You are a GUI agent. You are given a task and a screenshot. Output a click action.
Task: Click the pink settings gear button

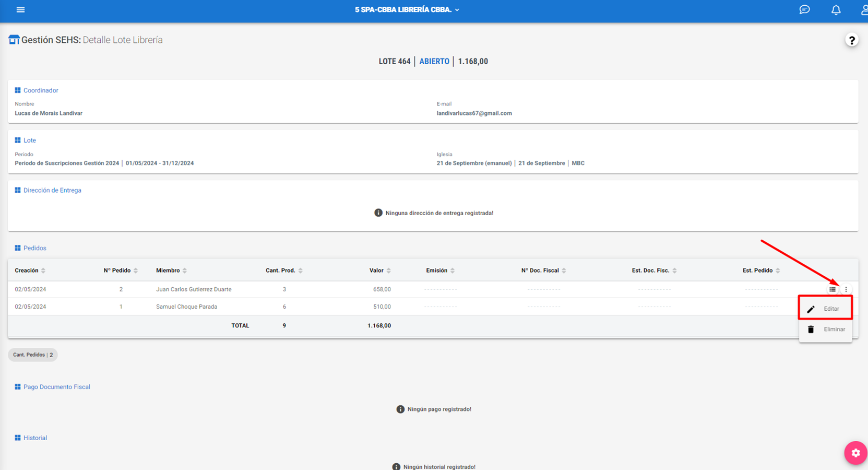tap(855, 453)
